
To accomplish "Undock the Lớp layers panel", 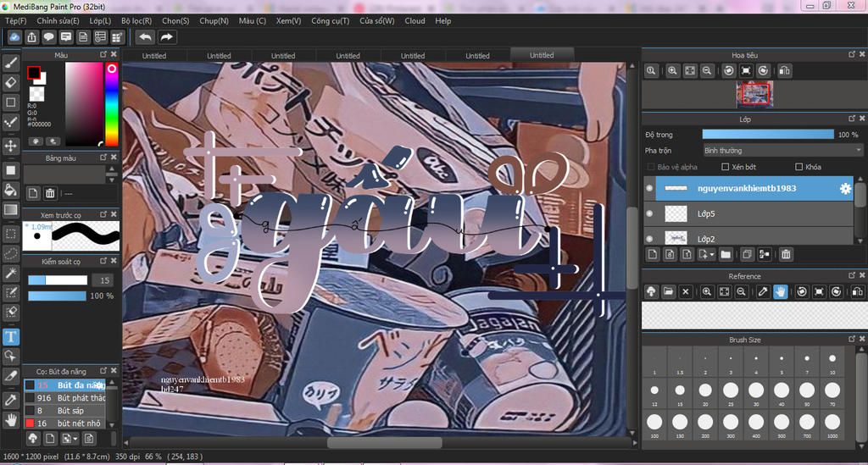I will 852,119.
